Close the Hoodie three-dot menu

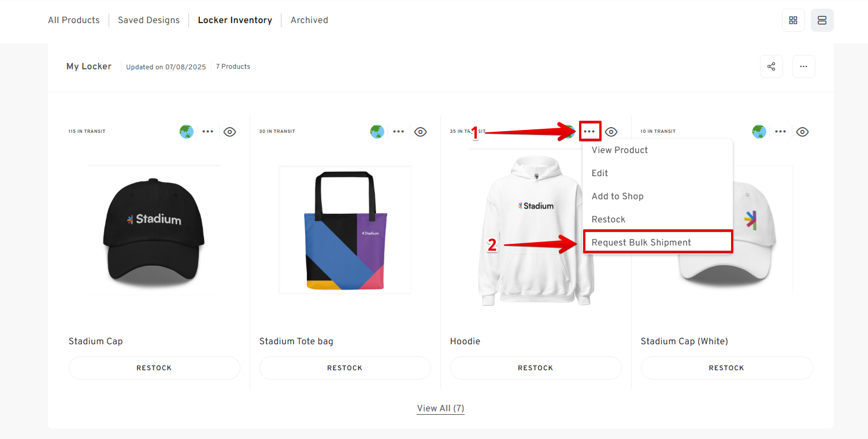589,132
